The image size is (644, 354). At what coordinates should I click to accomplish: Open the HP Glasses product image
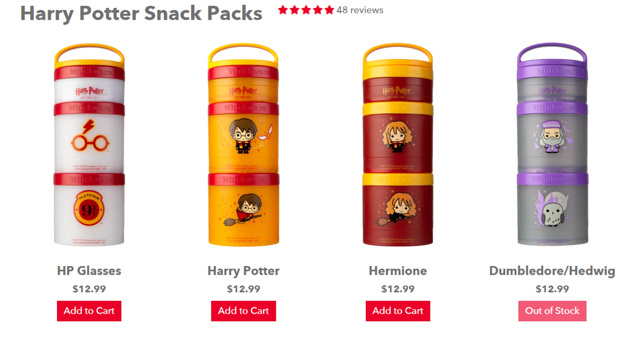89,145
